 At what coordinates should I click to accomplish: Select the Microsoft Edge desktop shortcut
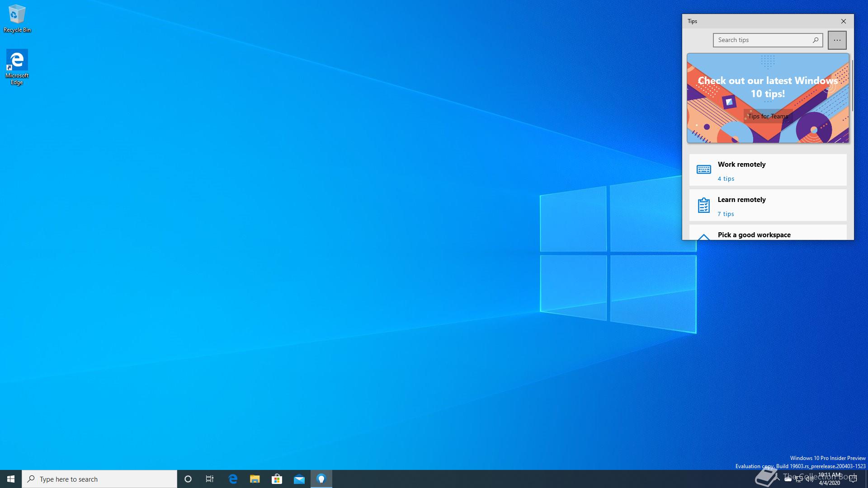point(17,67)
